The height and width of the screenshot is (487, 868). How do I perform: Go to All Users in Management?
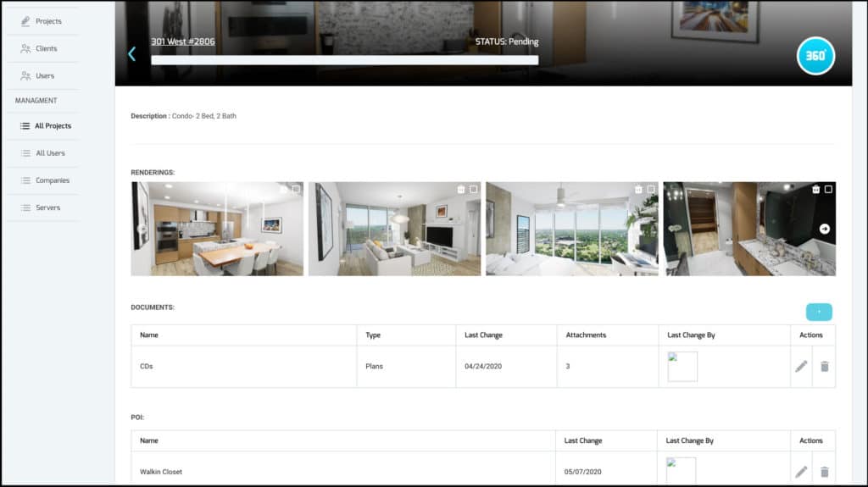point(50,153)
